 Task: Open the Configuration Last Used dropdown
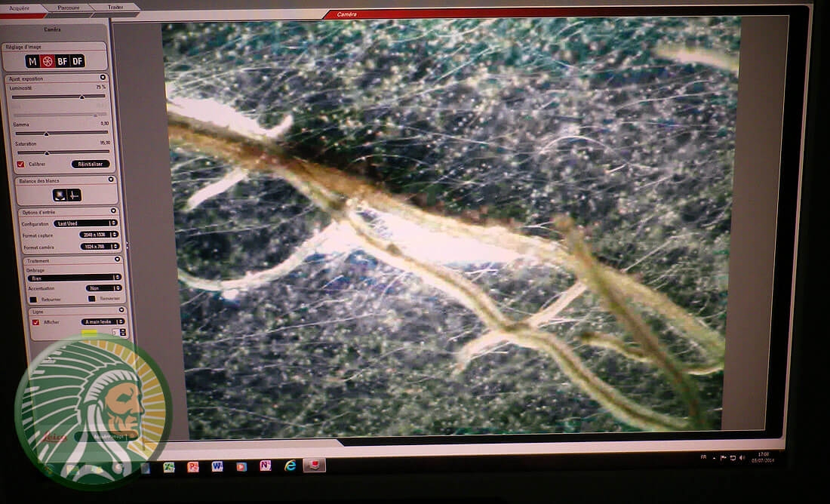pos(85,223)
